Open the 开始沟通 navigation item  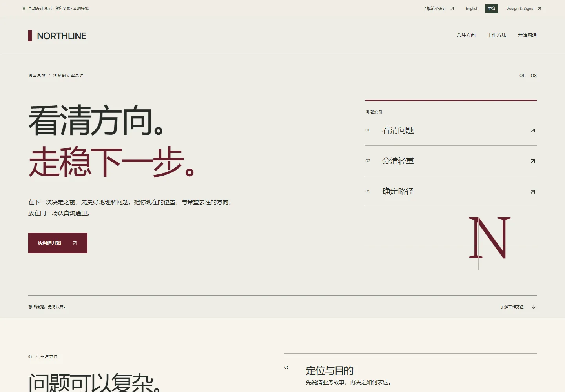[527, 35]
